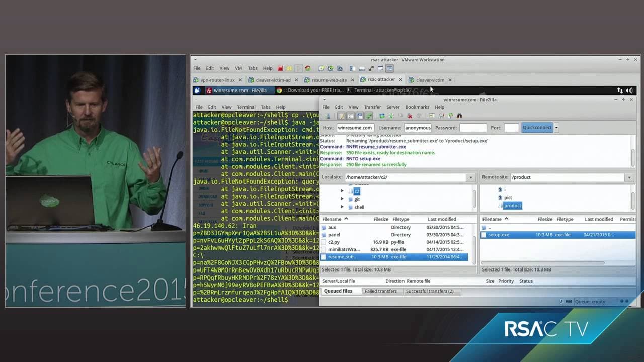Screen dimensions: 644x362
Task: Open the VM menu in VMware
Action: [x=238, y=68]
